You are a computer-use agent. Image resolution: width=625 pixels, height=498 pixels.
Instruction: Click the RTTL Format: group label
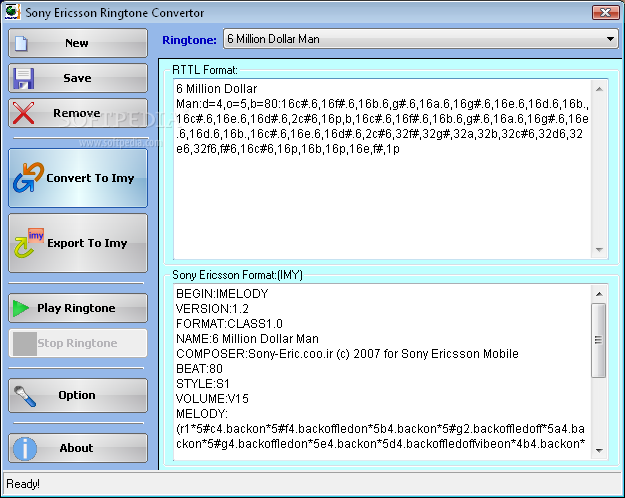point(205,70)
